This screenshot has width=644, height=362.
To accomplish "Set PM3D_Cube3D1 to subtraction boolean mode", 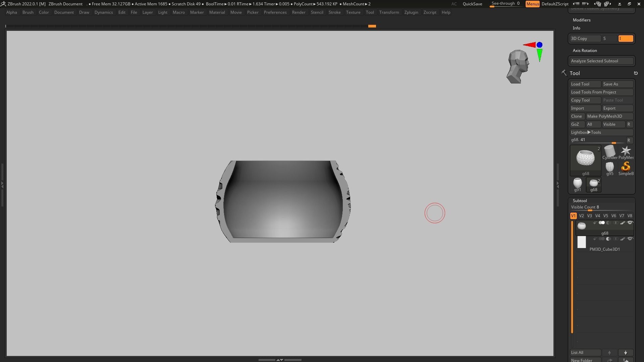I will point(608,239).
